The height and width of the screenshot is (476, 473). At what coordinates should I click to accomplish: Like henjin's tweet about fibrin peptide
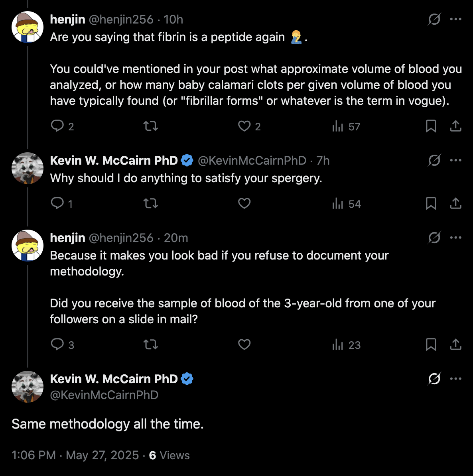tap(244, 126)
